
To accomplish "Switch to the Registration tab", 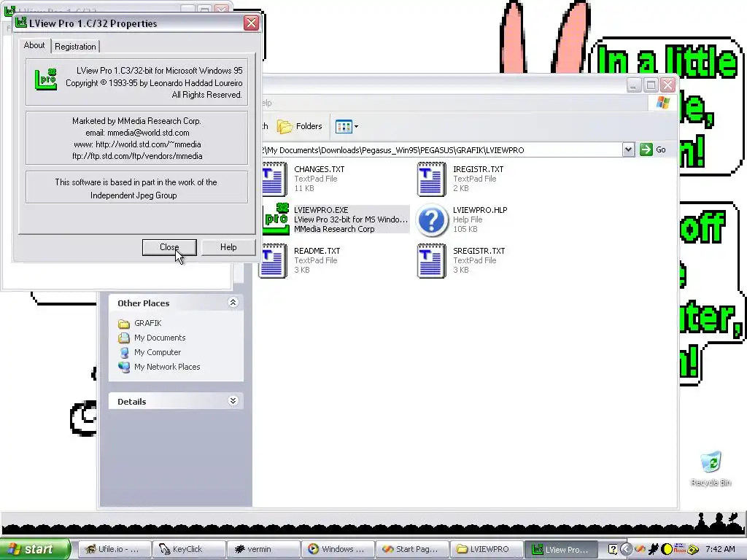I will pos(75,46).
